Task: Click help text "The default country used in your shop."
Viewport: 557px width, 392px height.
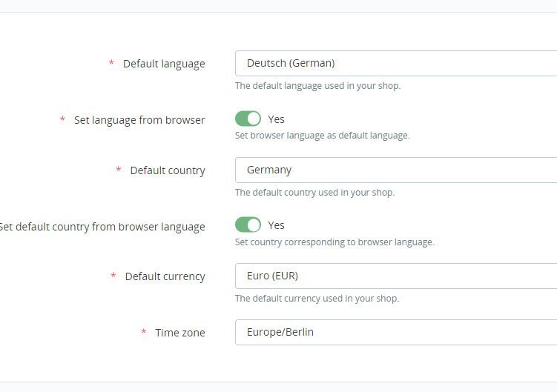Action: (x=314, y=193)
